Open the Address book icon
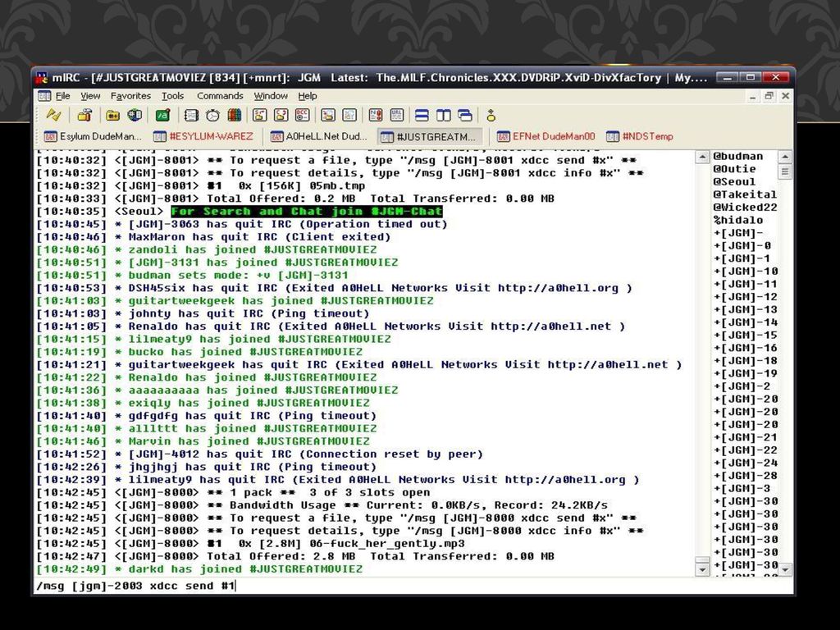This screenshot has width=840, height=630. [191, 115]
